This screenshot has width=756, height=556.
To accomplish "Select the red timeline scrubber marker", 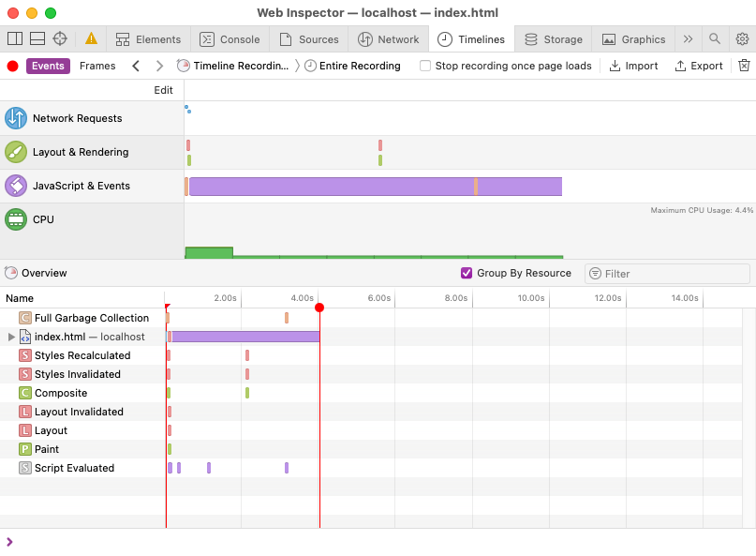I will coord(319,308).
